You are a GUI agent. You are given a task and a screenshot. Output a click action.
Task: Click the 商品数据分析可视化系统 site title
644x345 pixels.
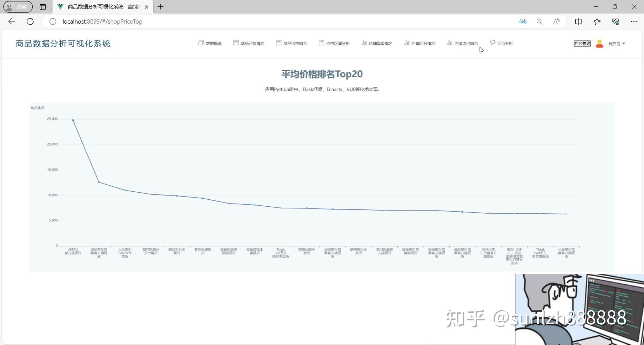[x=63, y=43]
